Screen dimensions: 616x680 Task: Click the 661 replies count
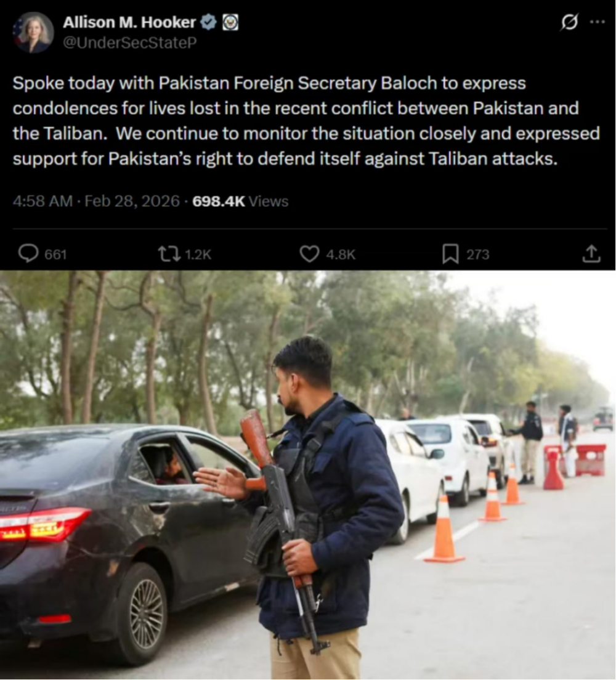(x=55, y=254)
